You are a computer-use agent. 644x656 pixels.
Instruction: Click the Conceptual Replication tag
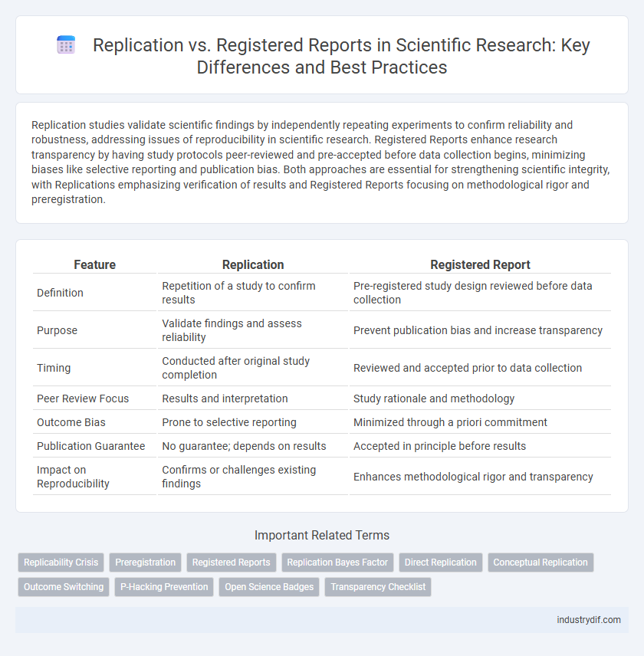540,562
